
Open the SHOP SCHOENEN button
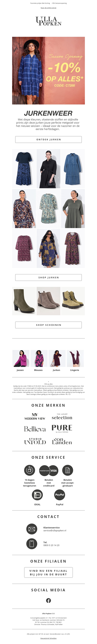click(x=48, y=325)
